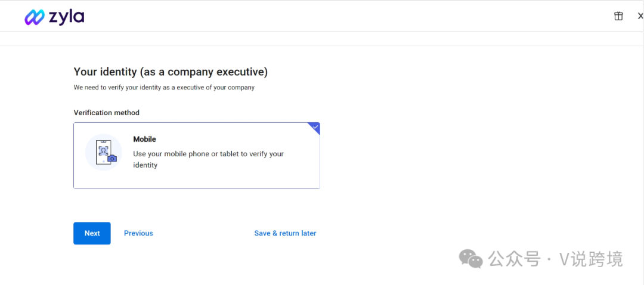Click the 'We need to verify your identity' subtitle
The height and width of the screenshot is (285, 644).
tap(164, 88)
